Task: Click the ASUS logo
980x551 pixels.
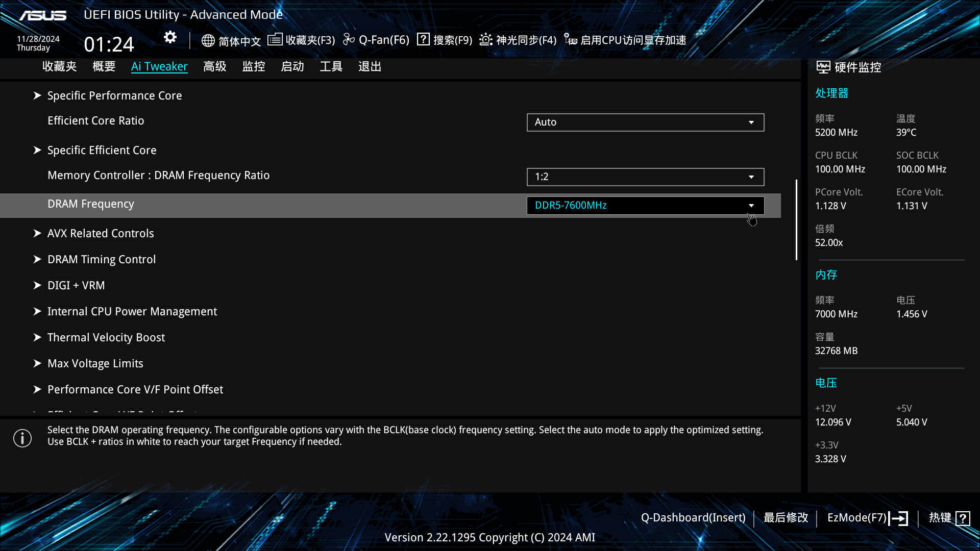Action: tap(43, 15)
